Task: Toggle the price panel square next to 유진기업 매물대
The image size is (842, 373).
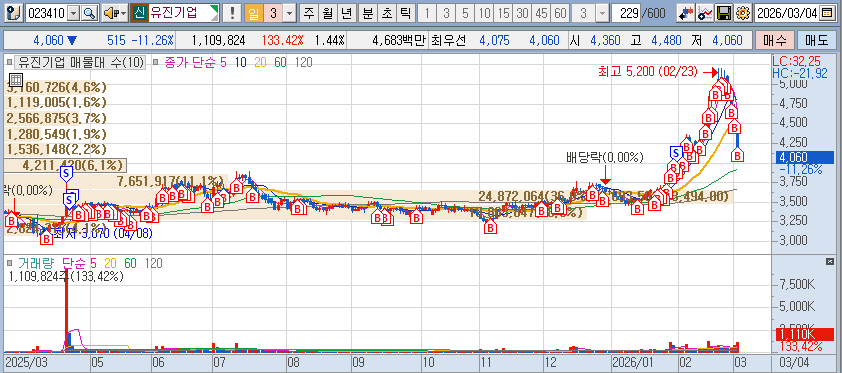Action: tap(9, 62)
